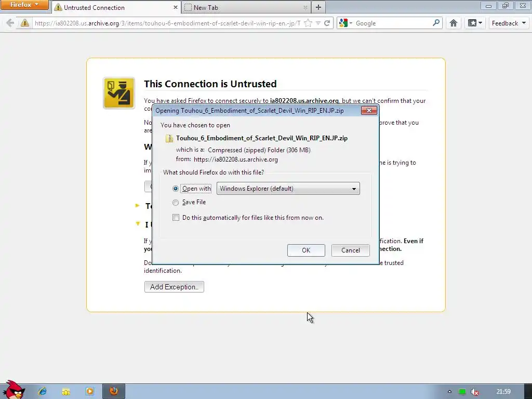The width and height of the screenshot is (532, 399).
Task: Switch to the Untrusted Connection tab
Action: tap(116, 7)
